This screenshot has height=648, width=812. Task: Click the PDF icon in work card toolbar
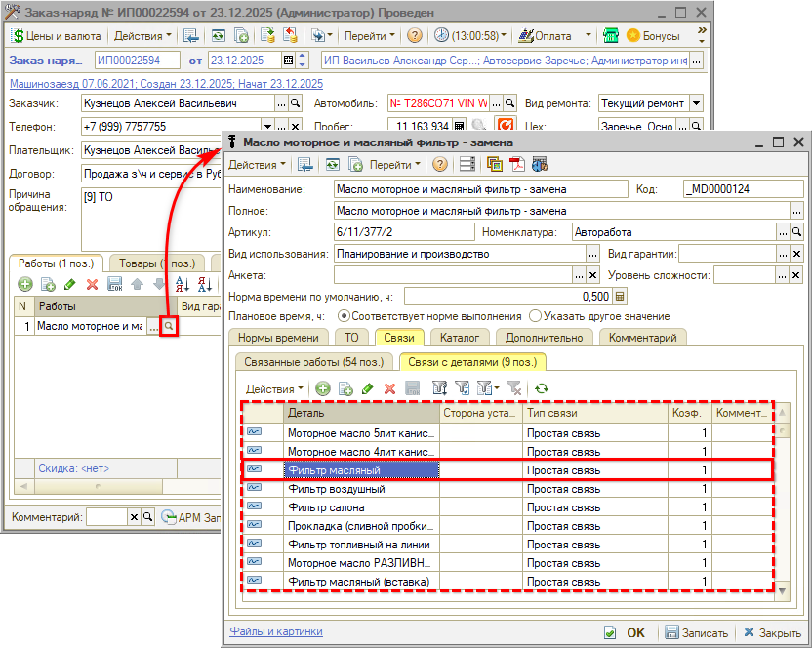pyautogui.click(x=516, y=165)
